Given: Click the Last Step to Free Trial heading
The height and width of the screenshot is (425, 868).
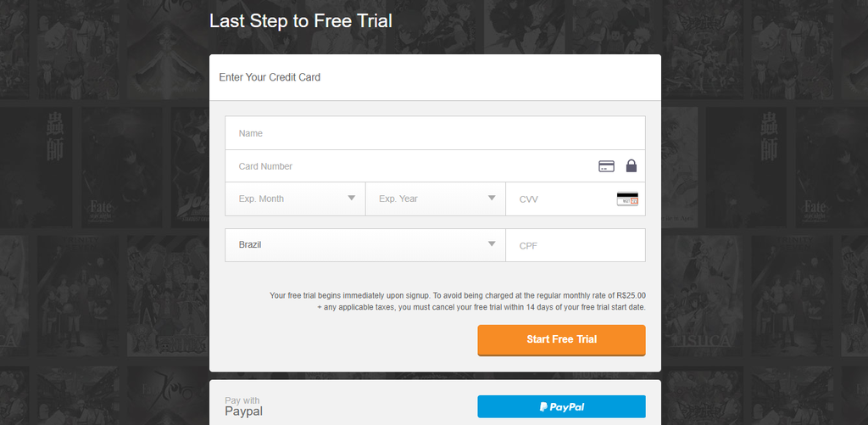Looking at the screenshot, I should coord(301,21).
